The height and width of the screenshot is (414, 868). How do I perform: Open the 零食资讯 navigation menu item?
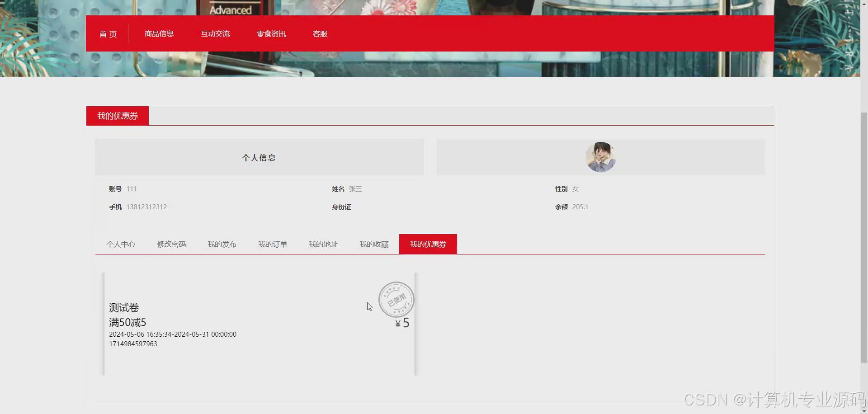[x=271, y=33]
